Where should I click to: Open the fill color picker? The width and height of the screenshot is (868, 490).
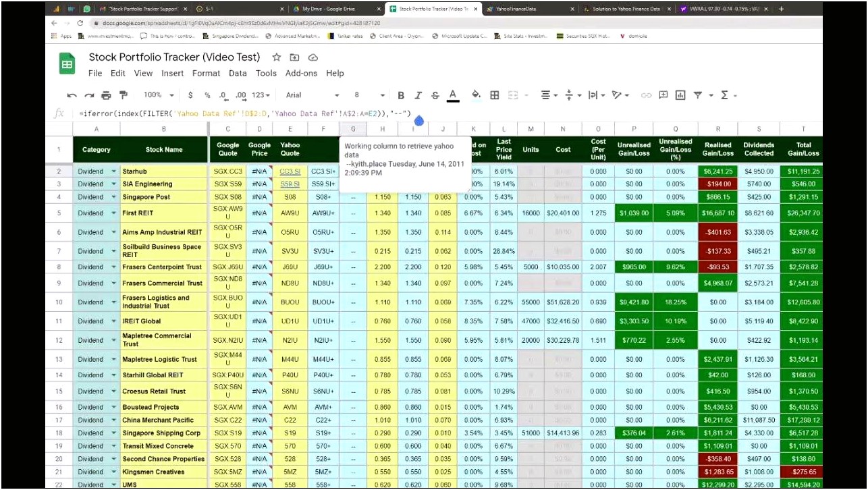(x=476, y=95)
